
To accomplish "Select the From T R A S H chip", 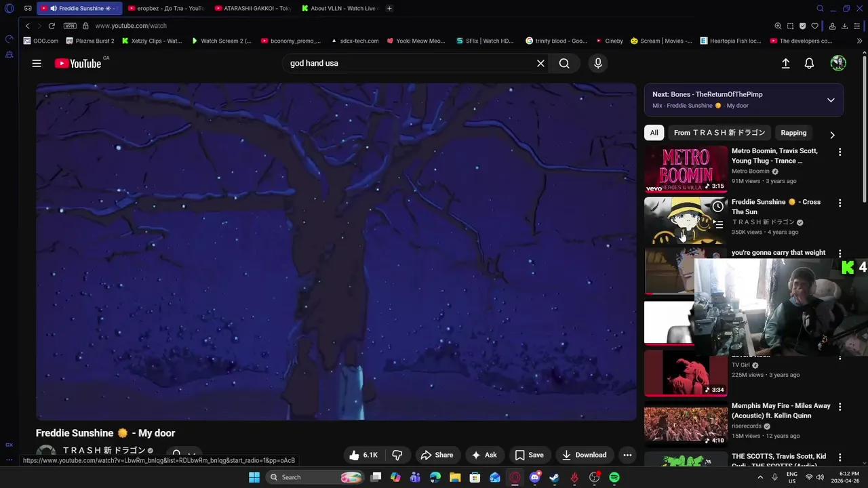I will coord(719,133).
